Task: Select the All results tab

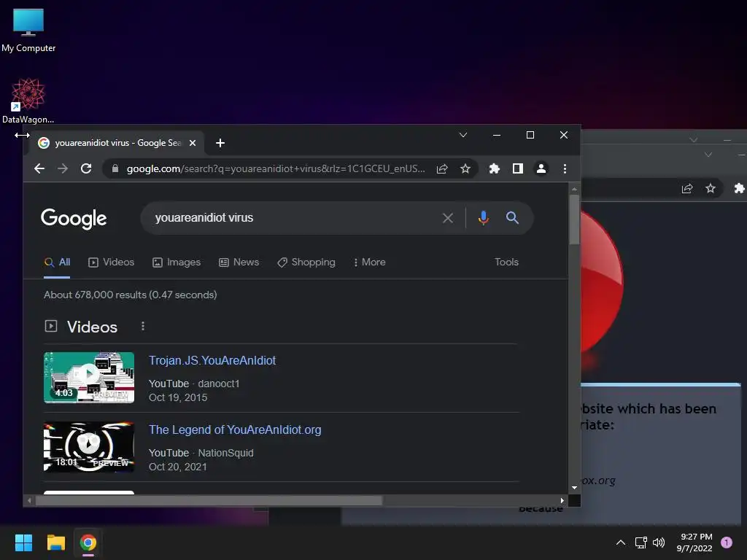Action: tap(57, 262)
